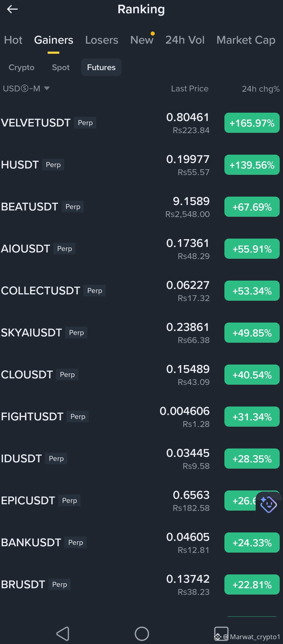
Task: Tap the +53.34% COLLECTUSDT badge
Action: click(x=252, y=291)
